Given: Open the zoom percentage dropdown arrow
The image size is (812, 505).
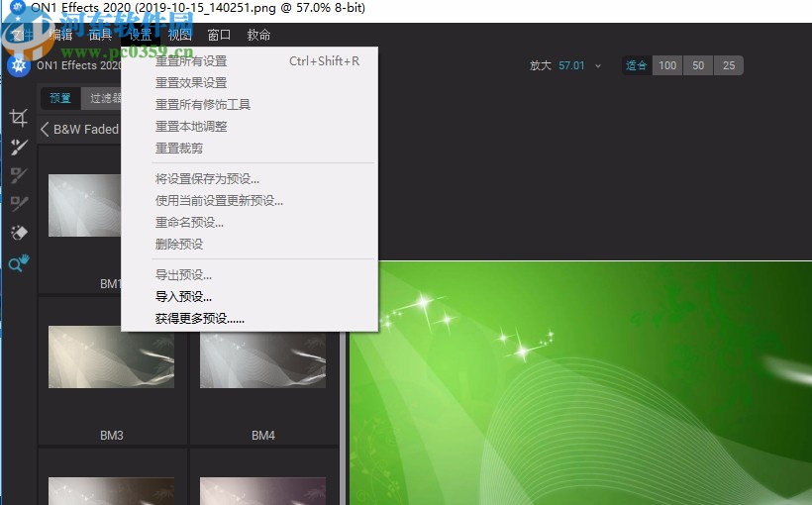Looking at the screenshot, I should (x=598, y=65).
